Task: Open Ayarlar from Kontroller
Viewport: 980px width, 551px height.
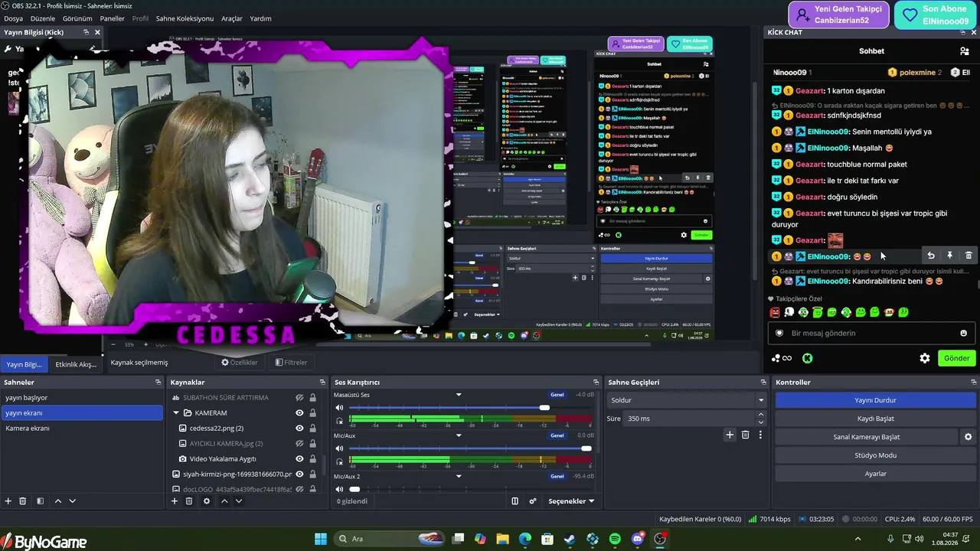Action: pos(875,474)
